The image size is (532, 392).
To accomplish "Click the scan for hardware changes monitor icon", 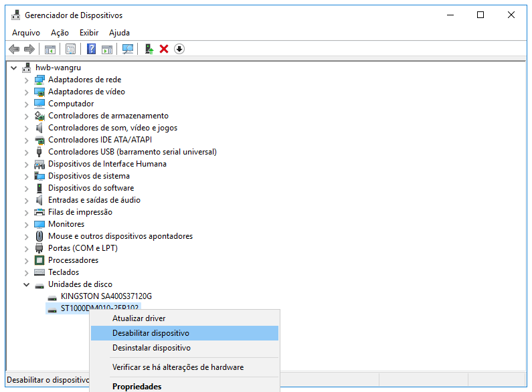I will pyautogui.click(x=128, y=49).
